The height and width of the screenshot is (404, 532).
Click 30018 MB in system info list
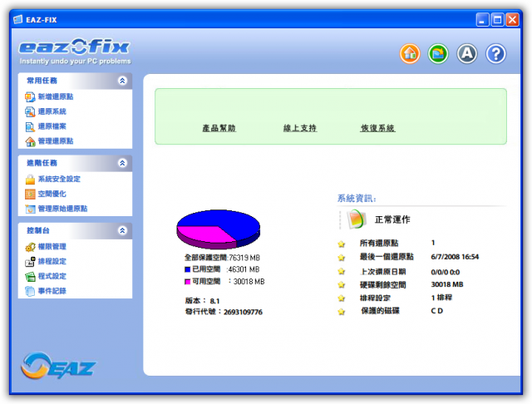click(447, 284)
